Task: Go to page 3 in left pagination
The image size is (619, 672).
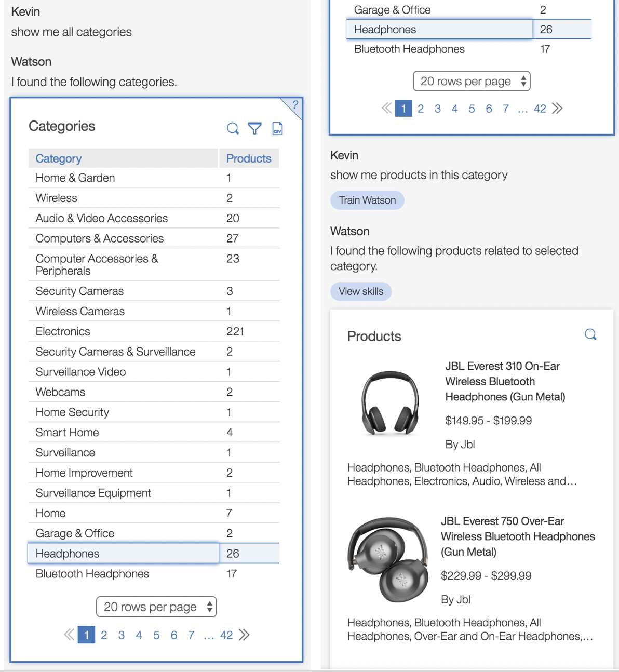Action: pyautogui.click(x=122, y=635)
